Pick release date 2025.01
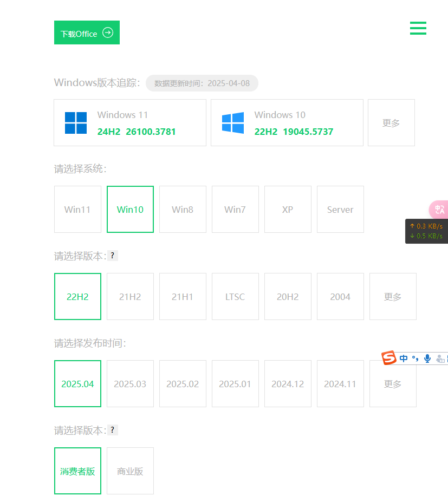The height and width of the screenshot is (502, 448). pos(235,383)
